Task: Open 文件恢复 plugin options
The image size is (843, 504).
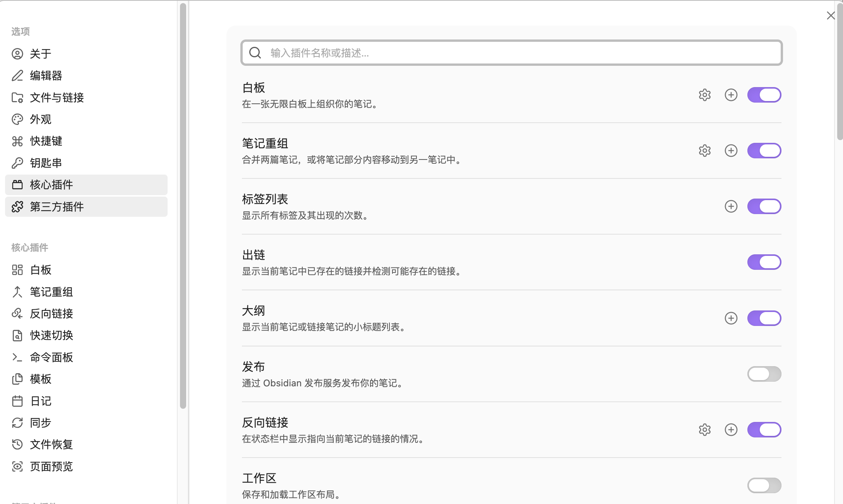Action: (86, 444)
